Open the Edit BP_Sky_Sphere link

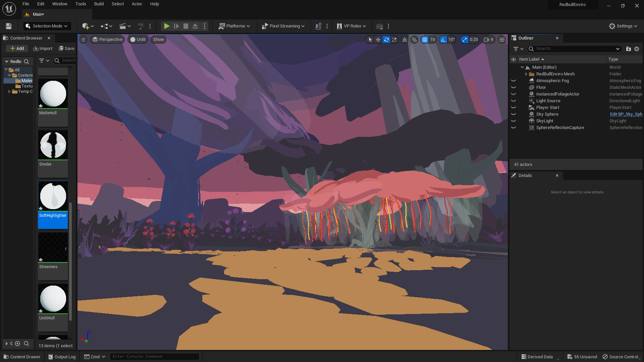pos(626,114)
